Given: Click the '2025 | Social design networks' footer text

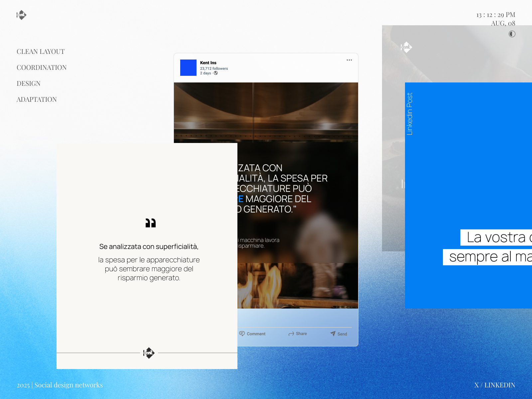Looking at the screenshot, I should pyautogui.click(x=60, y=385).
